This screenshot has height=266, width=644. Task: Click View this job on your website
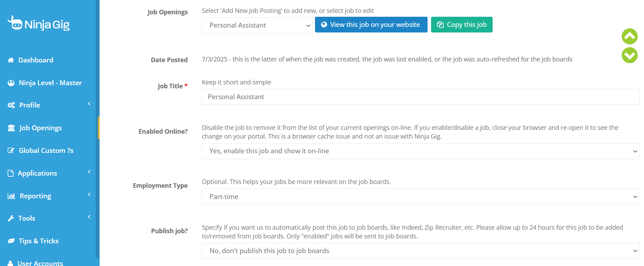pyautogui.click(x=371, y=24)
